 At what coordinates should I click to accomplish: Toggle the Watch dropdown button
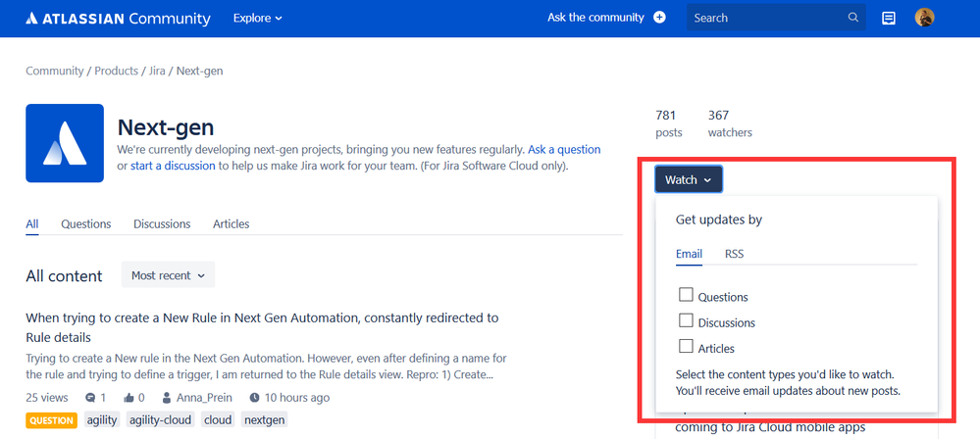tap(688, 180)
